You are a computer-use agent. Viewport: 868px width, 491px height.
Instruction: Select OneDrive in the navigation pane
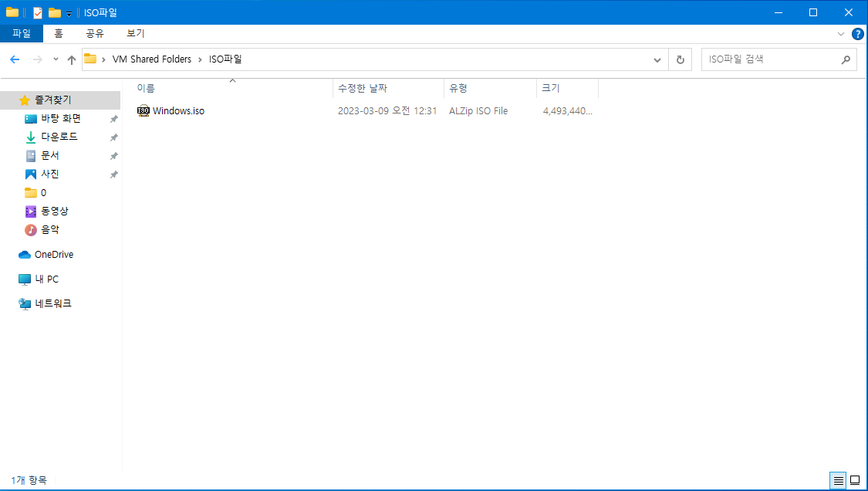pos(54,254)
